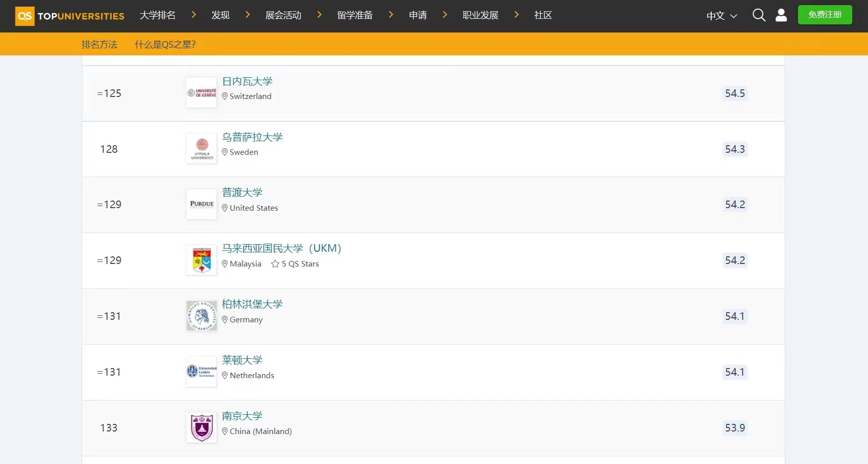The width and height of the screenshot is (868, 464).
Task: Expand the chevron next to 大学排名
Action: point(193,15)
